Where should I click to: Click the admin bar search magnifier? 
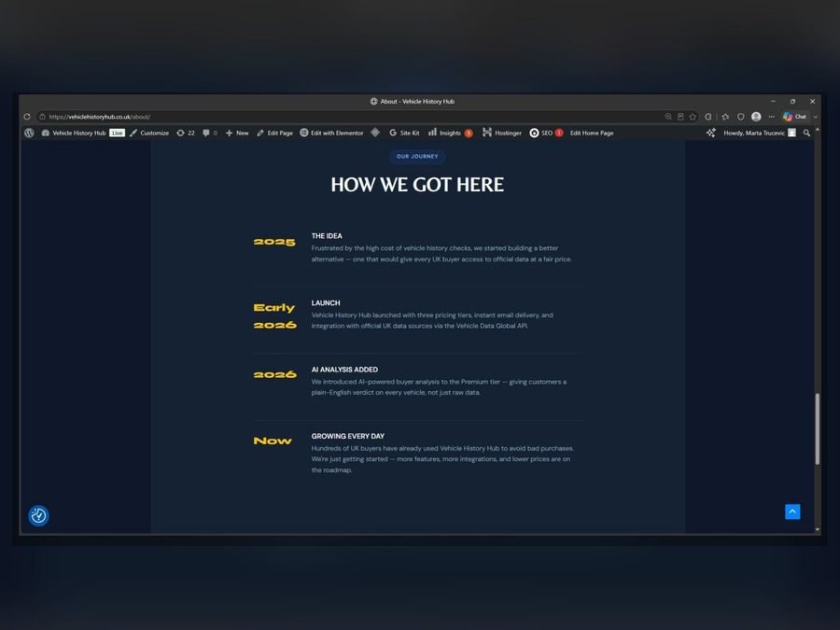[x=806, y=133]
